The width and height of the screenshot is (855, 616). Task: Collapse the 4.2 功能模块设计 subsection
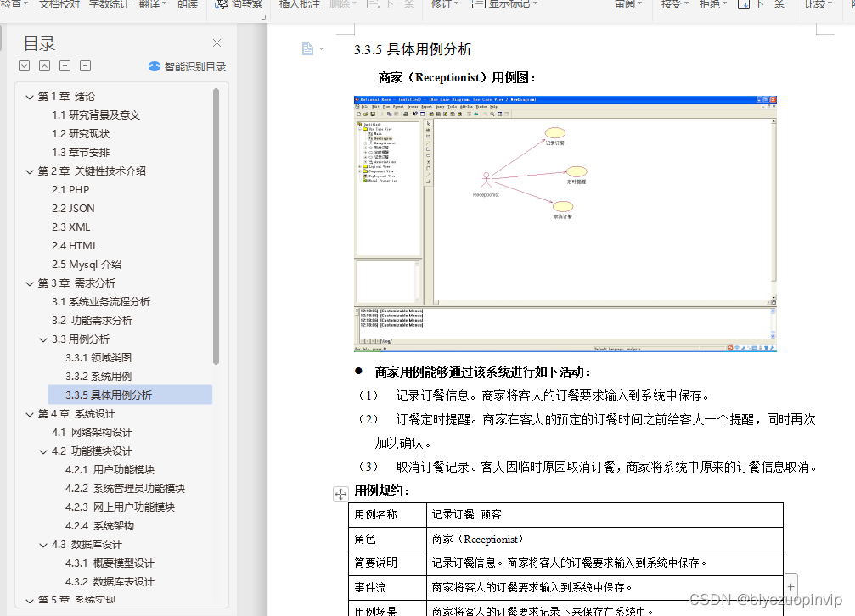(x=43, y=451)
